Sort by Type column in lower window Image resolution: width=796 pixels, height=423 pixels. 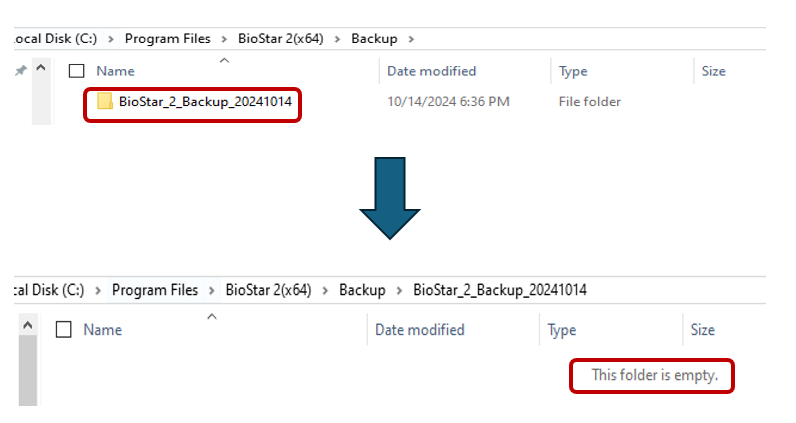pyautogui.click(x=561, y=330)
